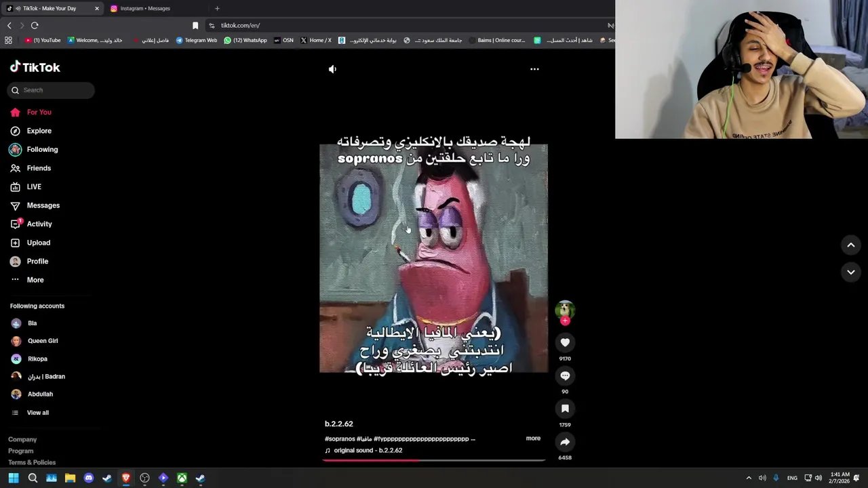Click the TikTok logo
The height and width of the screenshot is (488, 868).
click(35, 67)
